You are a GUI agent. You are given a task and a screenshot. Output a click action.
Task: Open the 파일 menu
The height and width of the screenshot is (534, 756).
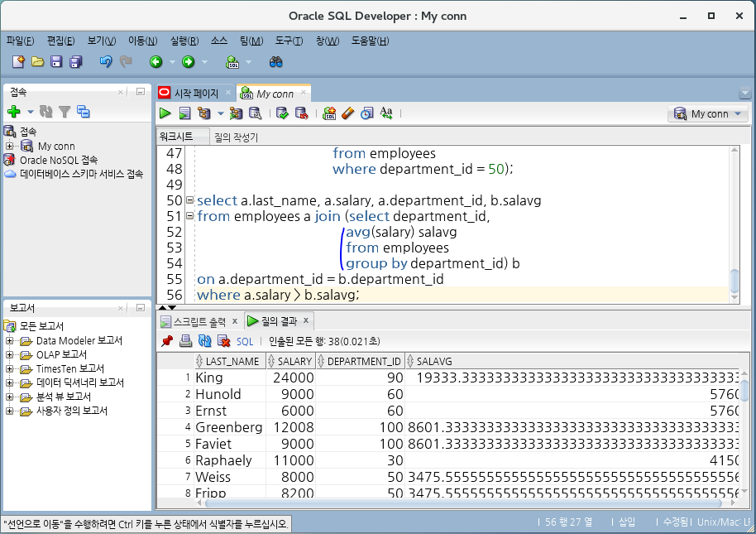tap(20, 41)
